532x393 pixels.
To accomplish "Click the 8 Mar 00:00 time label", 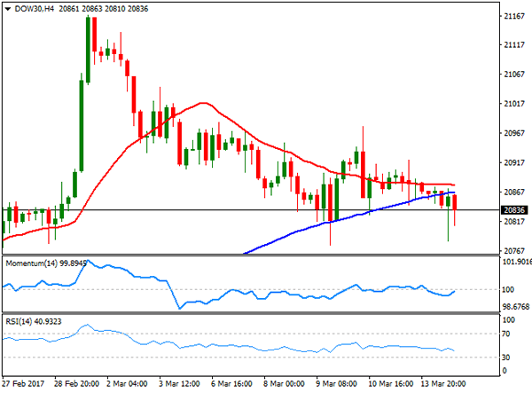I will [284, 384].
